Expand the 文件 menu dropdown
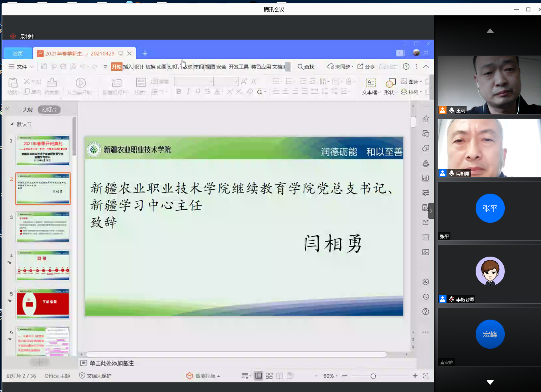 tap(22, 67)
